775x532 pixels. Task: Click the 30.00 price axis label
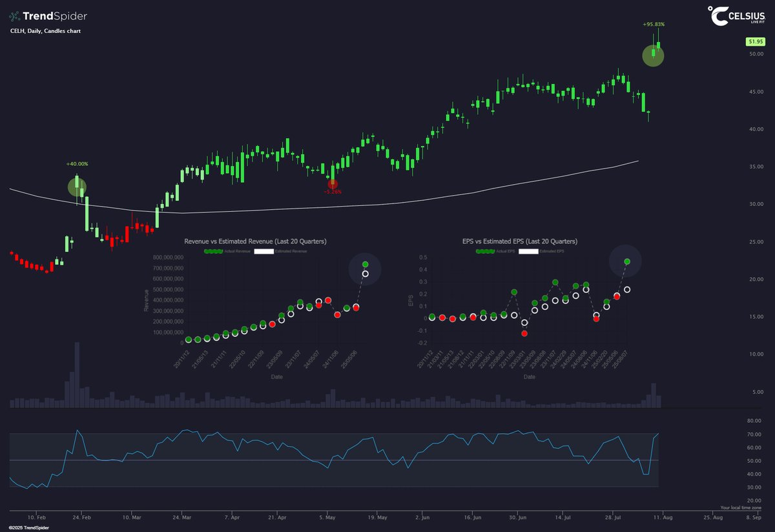(756, 203)
